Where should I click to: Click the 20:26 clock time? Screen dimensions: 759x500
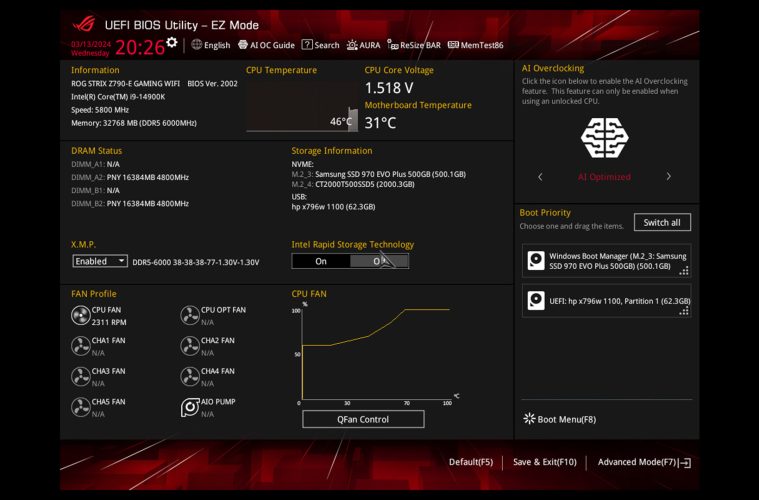[140, 47]
